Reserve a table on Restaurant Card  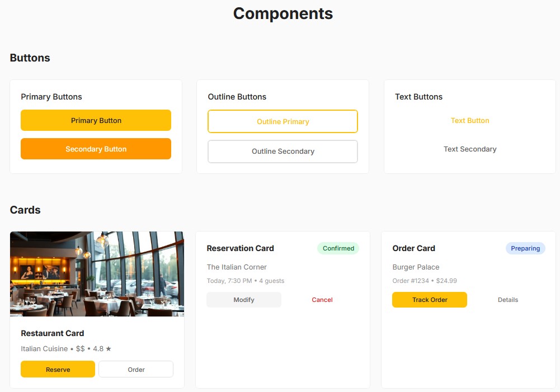click(x=58, y=370)
